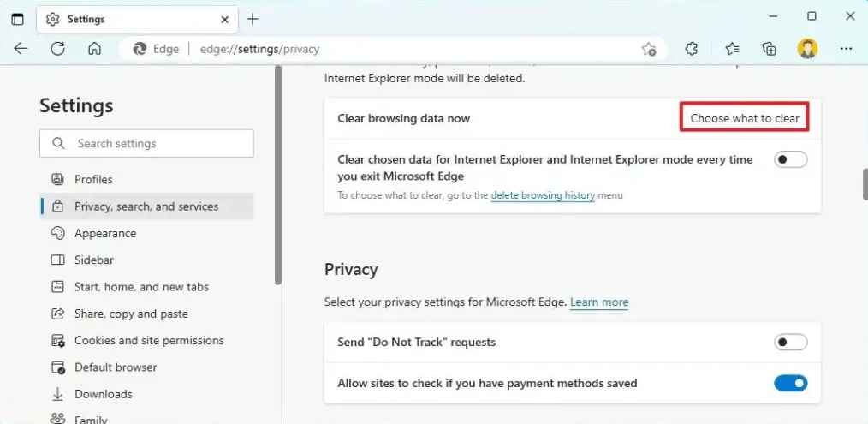Screen dimensions: 868x424
Task: Open the tab actions menu icon
Action: click(x=17, y=18)
